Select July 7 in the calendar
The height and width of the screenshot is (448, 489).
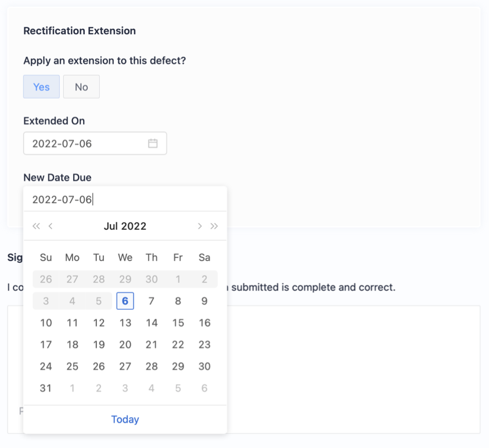point(152,301)
